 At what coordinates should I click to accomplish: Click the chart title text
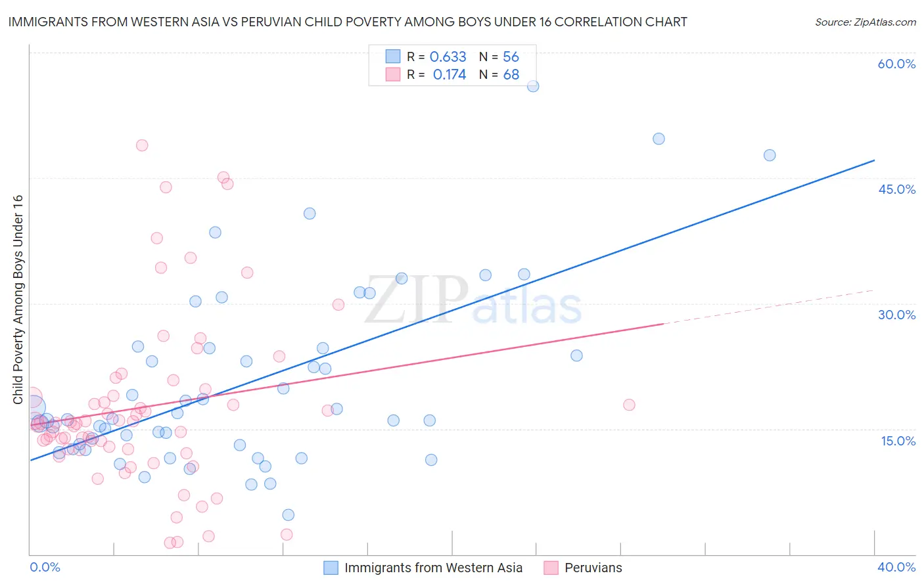tap(348, 22)
